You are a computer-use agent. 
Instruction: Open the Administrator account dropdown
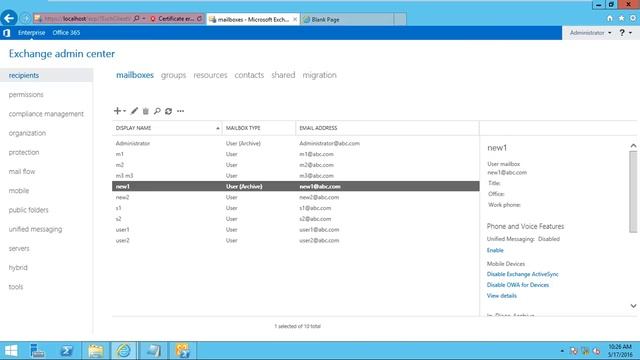[590, 33]
